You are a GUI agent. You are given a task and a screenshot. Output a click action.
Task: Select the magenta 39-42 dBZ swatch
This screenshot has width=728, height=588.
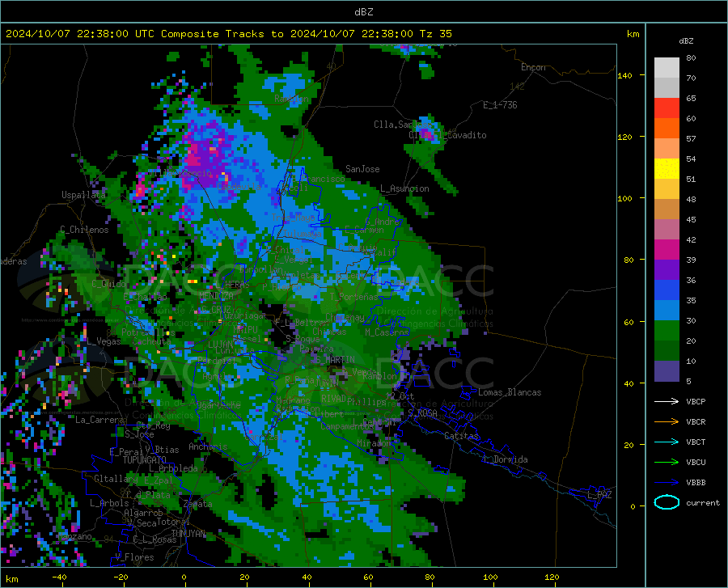[x=667, y=250]
